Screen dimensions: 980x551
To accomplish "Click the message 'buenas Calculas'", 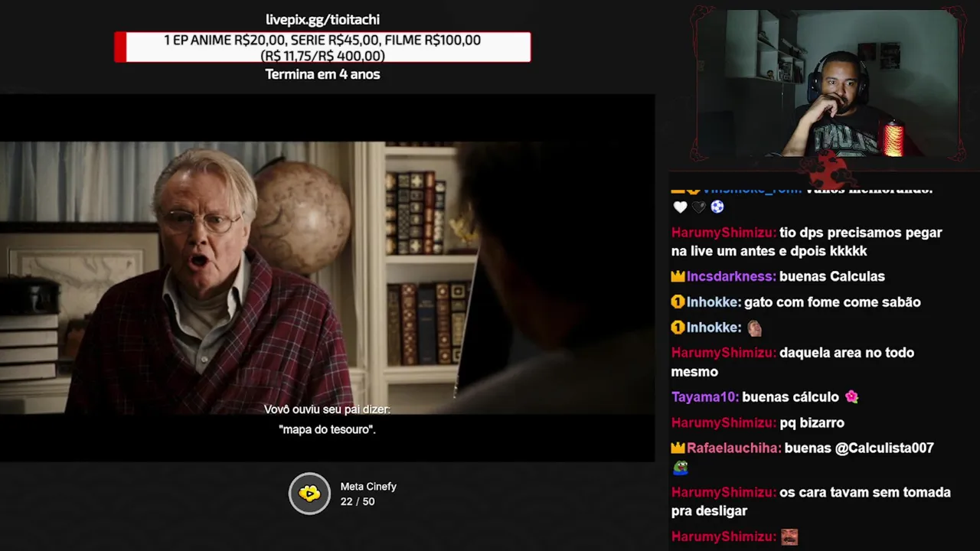I will coord(832,277).
